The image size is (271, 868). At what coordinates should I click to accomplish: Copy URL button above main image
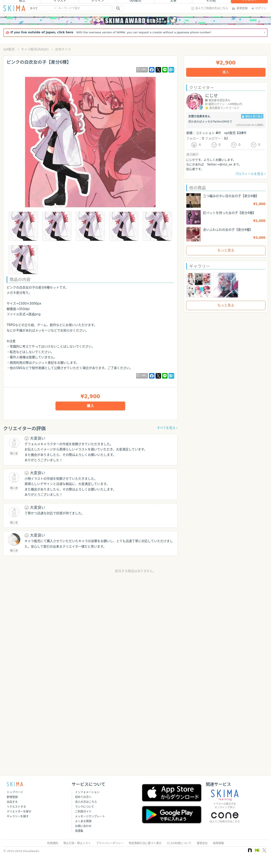(142, 70)
